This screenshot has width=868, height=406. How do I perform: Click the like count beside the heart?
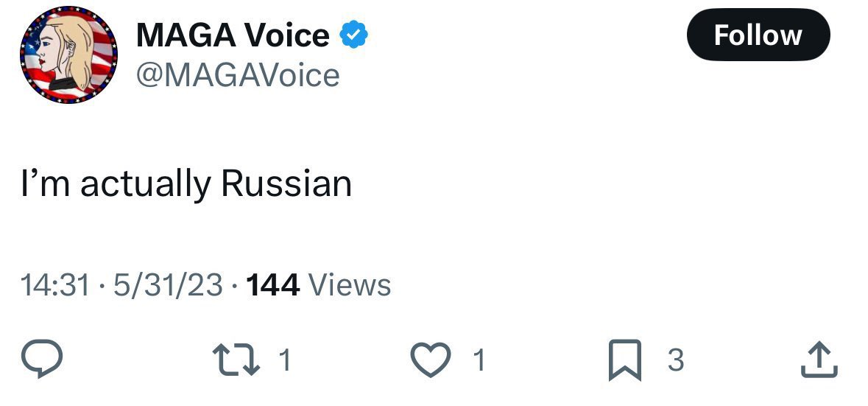pos(479,360)
